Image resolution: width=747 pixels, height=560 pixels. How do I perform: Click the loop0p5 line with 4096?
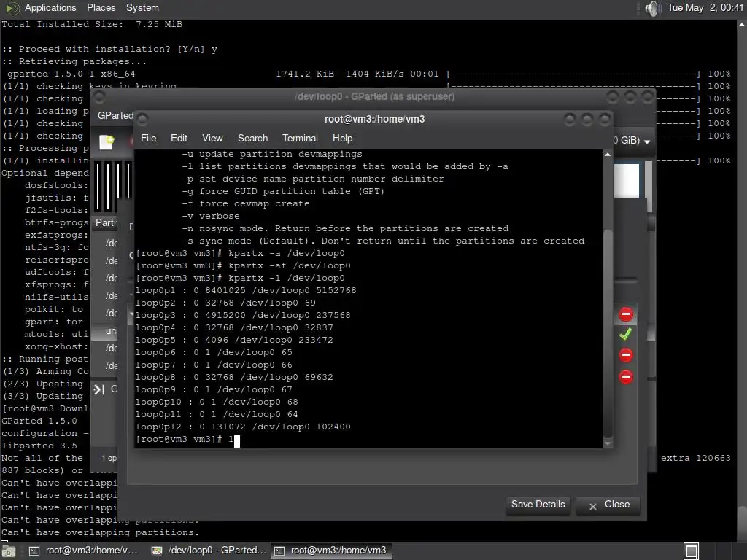234,340
